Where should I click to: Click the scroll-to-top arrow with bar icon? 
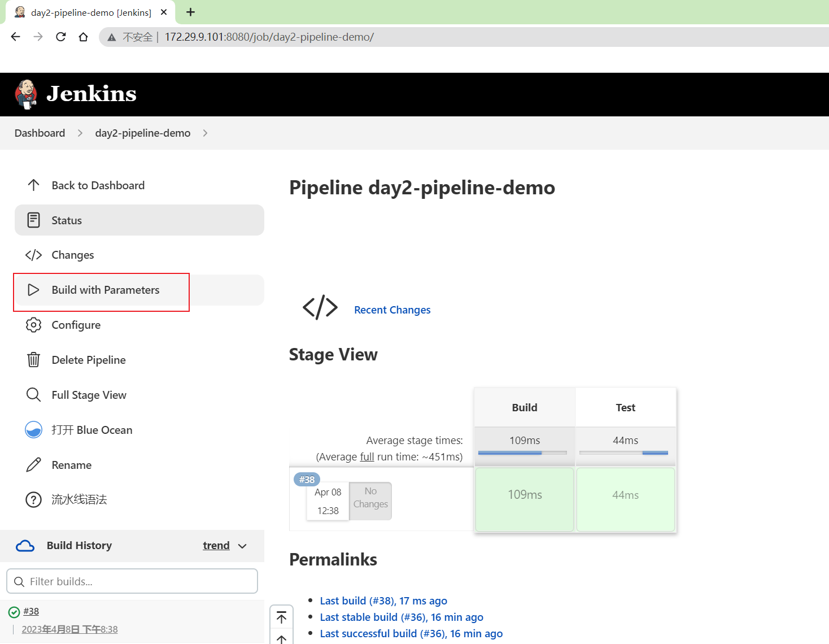point(282,617)
